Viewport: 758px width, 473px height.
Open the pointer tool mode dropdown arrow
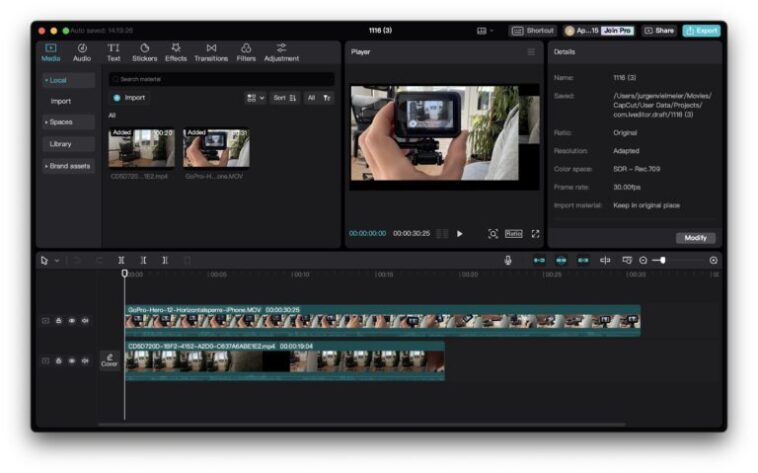(57, 261)
